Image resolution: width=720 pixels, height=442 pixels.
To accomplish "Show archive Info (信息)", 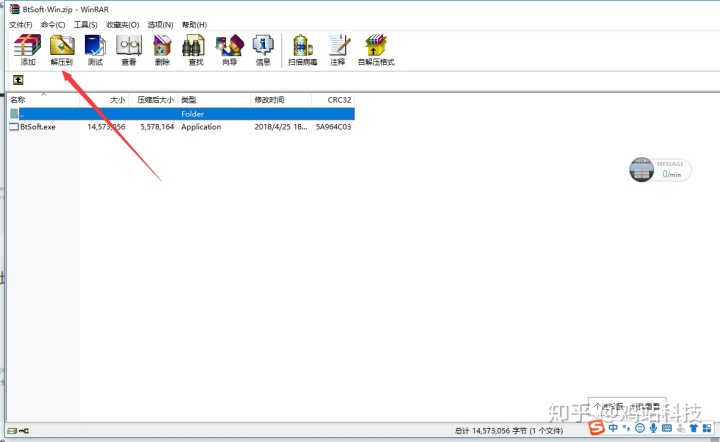I will [263, 50].
